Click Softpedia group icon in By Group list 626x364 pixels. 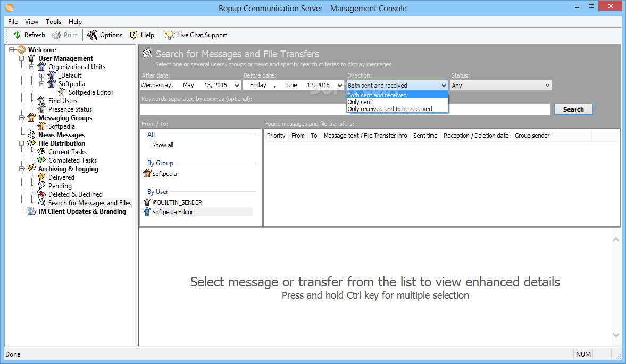click(x=147, y=173)
